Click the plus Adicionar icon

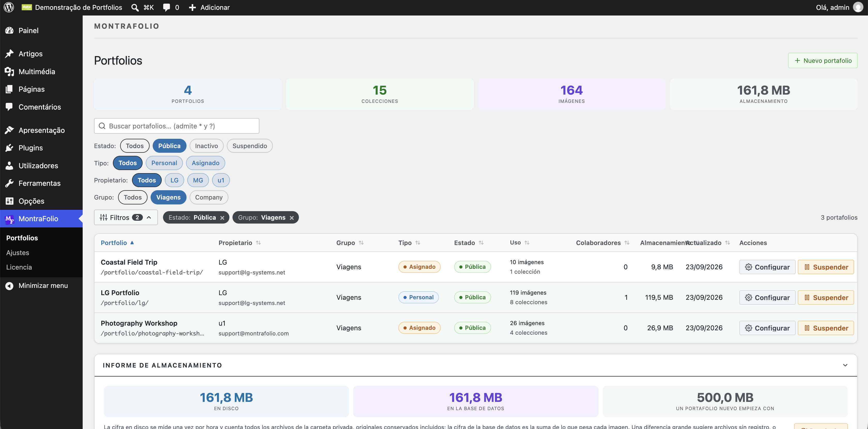(x=192, y=7)
